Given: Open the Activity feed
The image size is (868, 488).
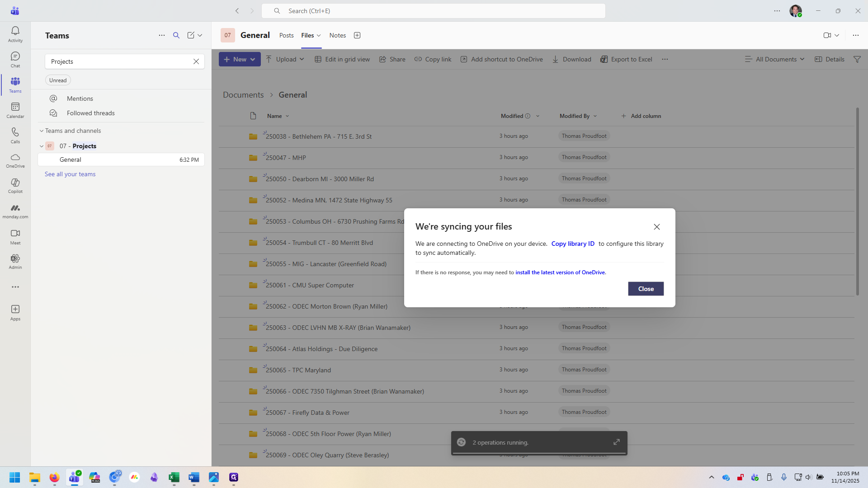Looking at the screenshot, I should 15,32.
